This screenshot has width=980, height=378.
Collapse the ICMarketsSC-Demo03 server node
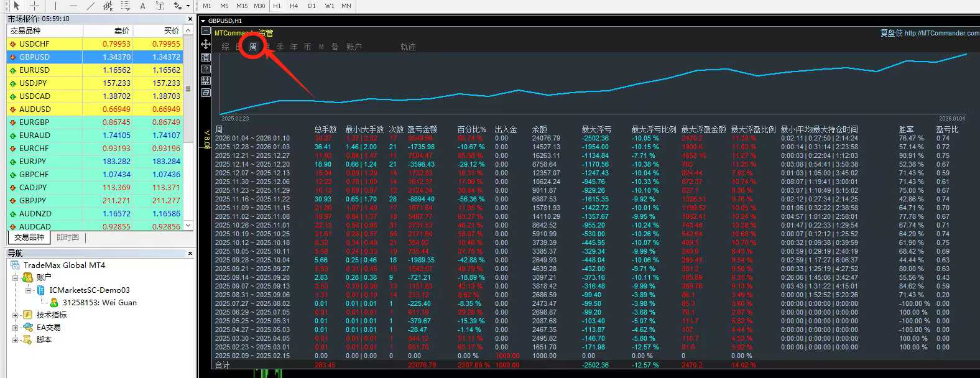(27, 290)
